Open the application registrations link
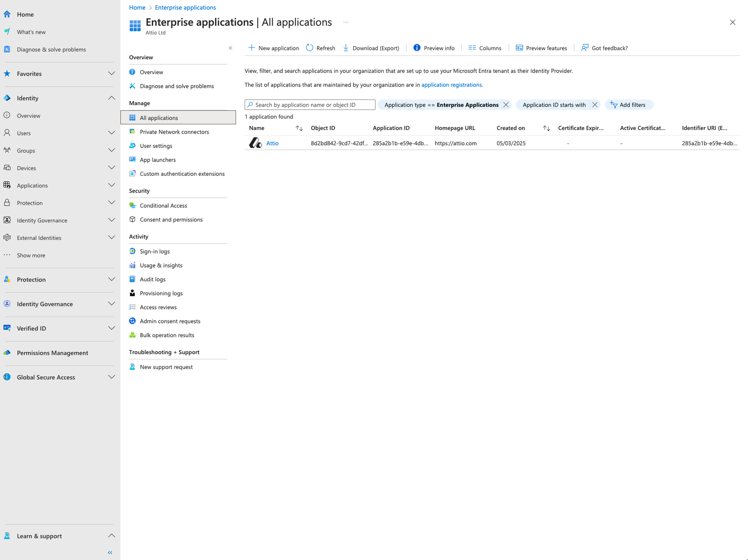Image resolution: width=748 pixels, height=560 pixels. coord(451,85)
